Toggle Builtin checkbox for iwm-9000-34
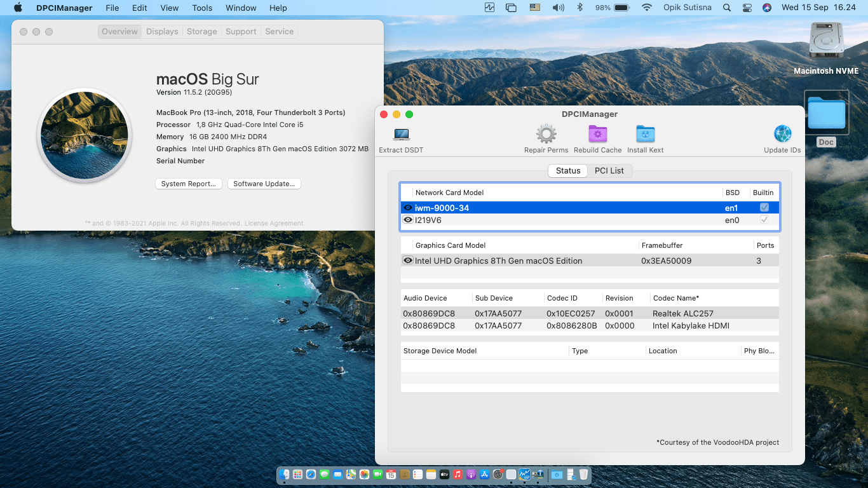Screen dimensions: 868x488 [x=764, y=207]
